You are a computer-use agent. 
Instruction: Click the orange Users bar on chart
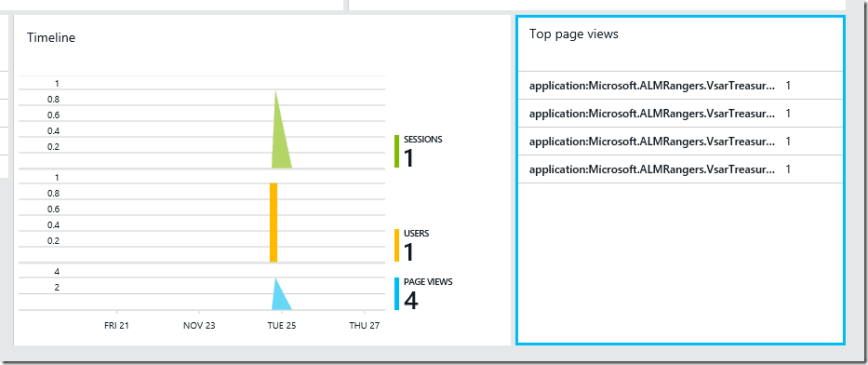274,223
